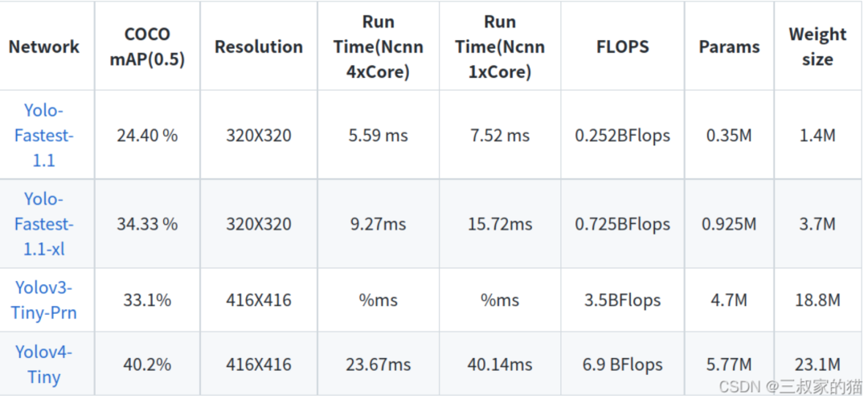This screenshot has width=868, height=399.
Task: Click the Run Time(Ncnn 1xCore) header
Action: pos(500,47)
